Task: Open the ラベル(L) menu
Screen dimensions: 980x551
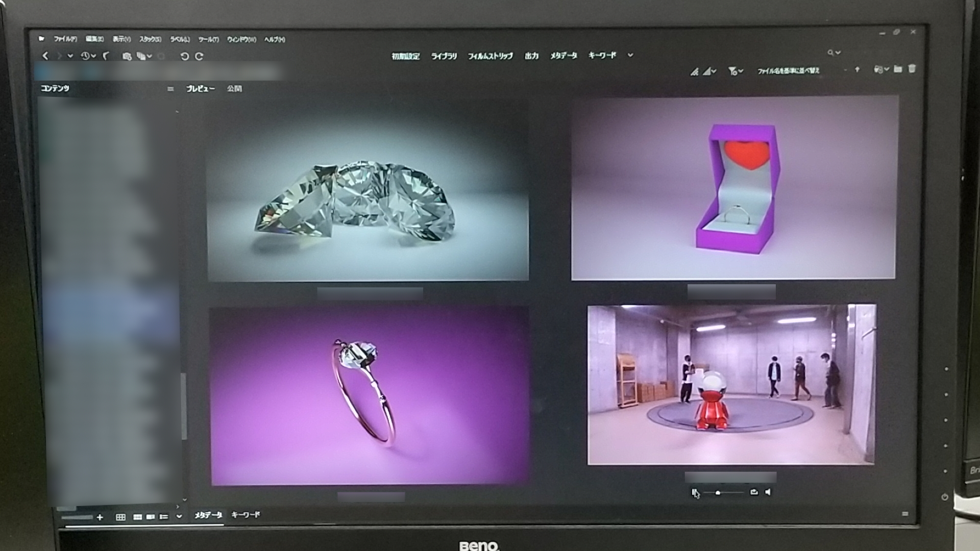Action: (180, 39)
